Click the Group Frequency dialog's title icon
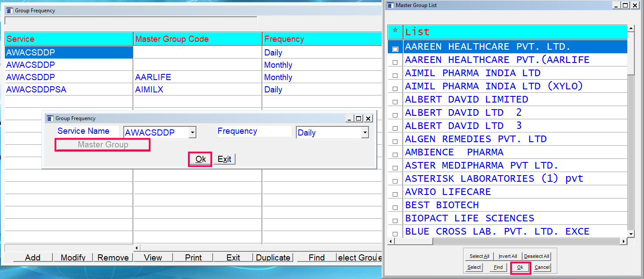Viewport: 644px width, 279px height. coord(50,118)
